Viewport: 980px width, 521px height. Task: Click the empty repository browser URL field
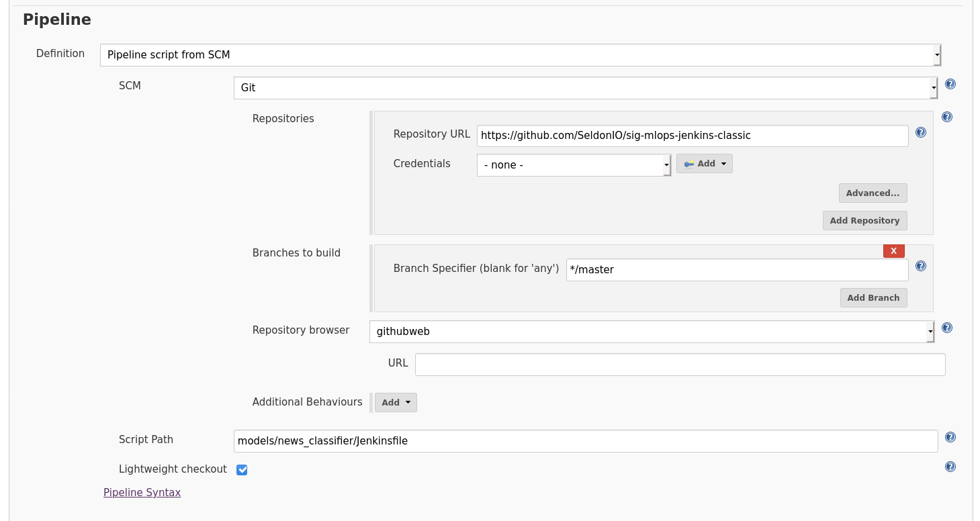click(x=680, y=365)
